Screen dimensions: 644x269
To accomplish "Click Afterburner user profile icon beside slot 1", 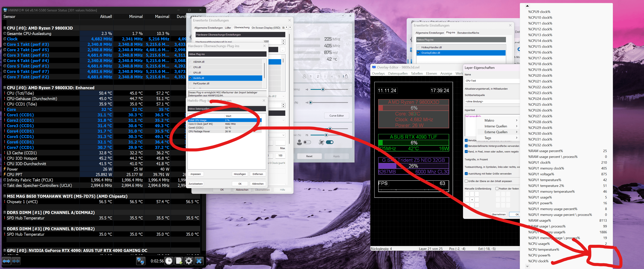I will click(x=304, y=77).
